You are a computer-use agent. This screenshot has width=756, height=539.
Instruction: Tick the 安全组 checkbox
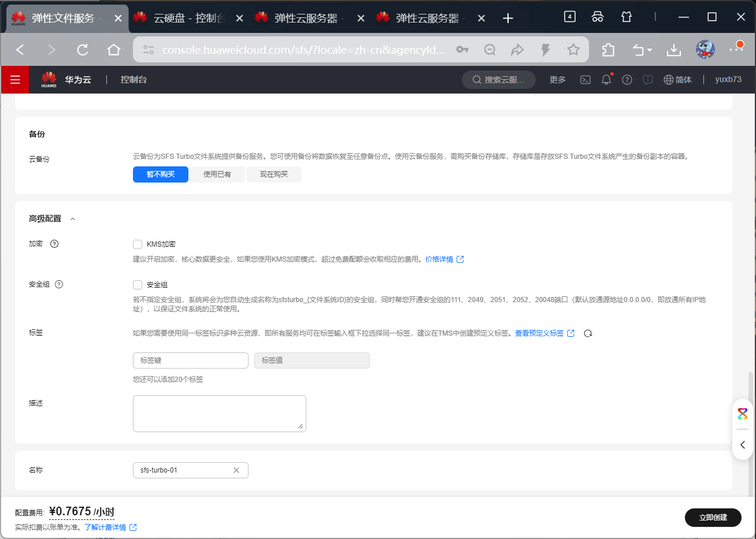[x=138, y=285]
